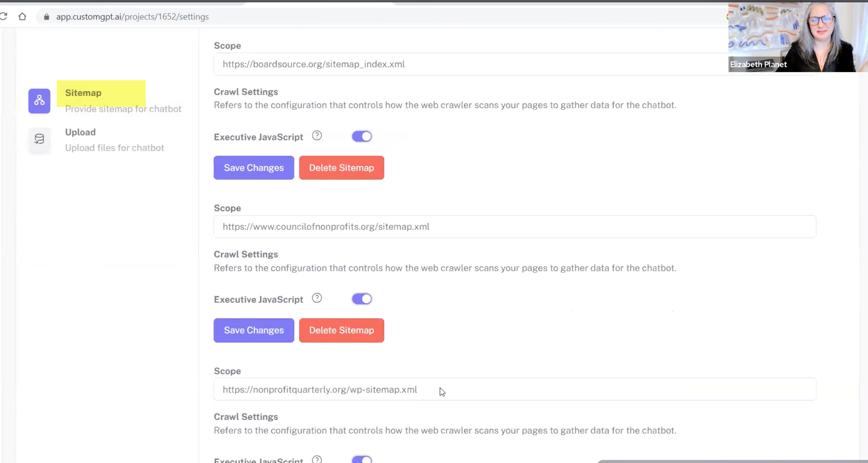Open help tooltip for second Executive JavaScript
The height and width of the screenshot is (463, 868).
pyautogui.click(x=317, y=298)
